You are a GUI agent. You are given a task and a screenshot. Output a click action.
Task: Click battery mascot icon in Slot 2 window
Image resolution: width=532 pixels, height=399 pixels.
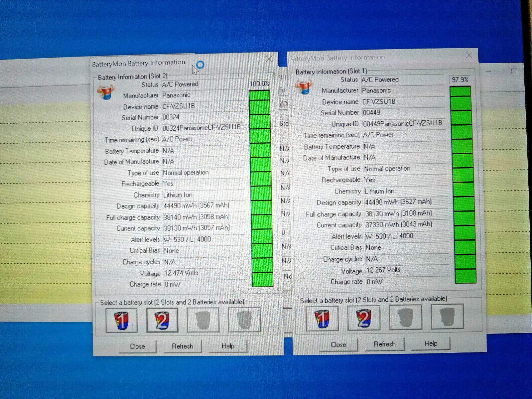point(106,92)
